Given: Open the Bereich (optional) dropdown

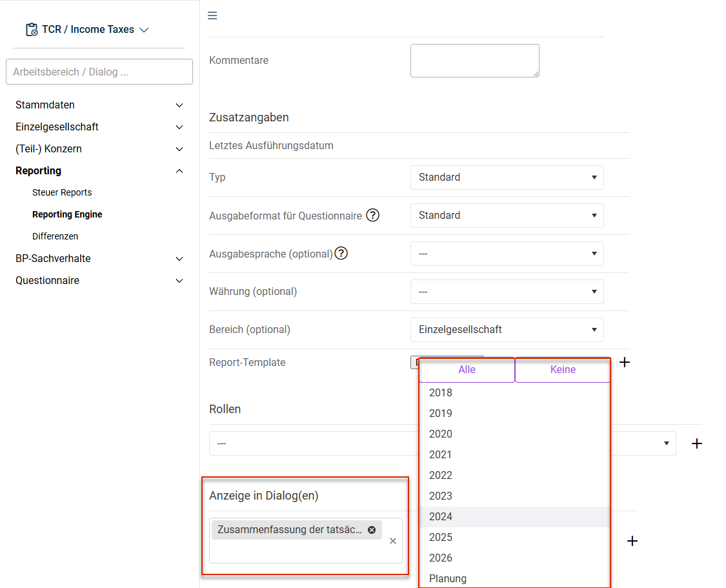Looking at the screenshot, I should point(507,330).
